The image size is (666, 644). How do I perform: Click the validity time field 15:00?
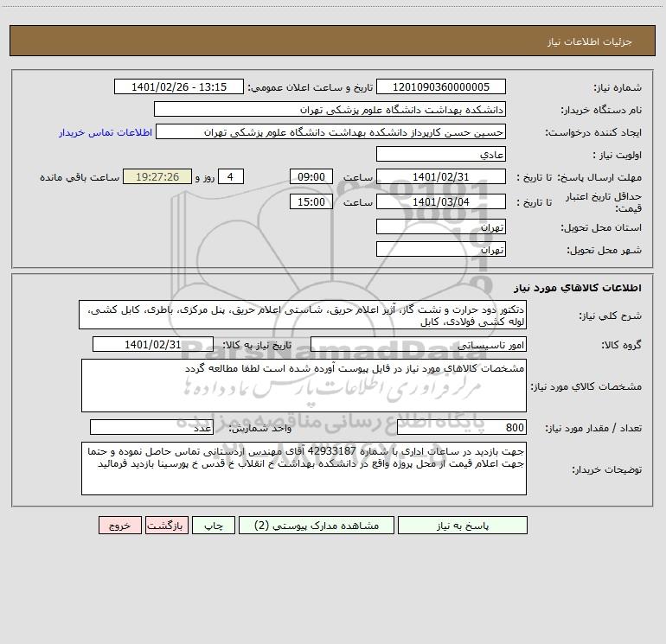point(311,201)
